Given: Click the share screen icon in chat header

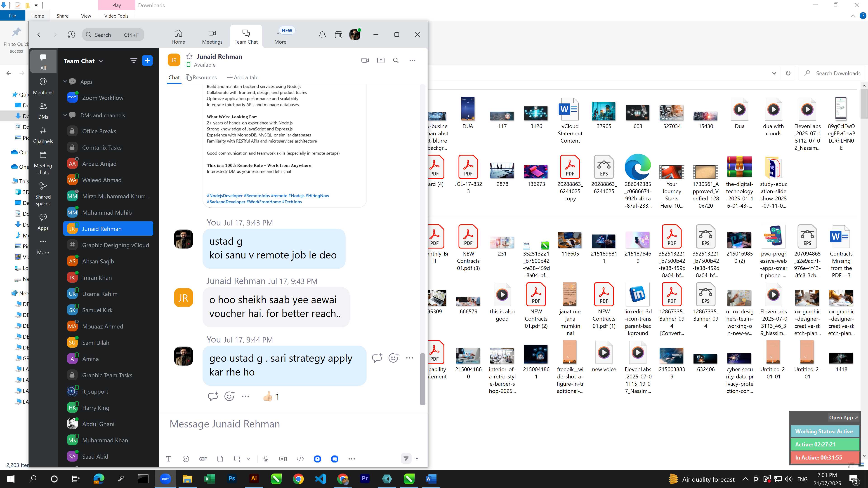Looking at the screenshot, I should pyautogui.click(x=381, y=60).
